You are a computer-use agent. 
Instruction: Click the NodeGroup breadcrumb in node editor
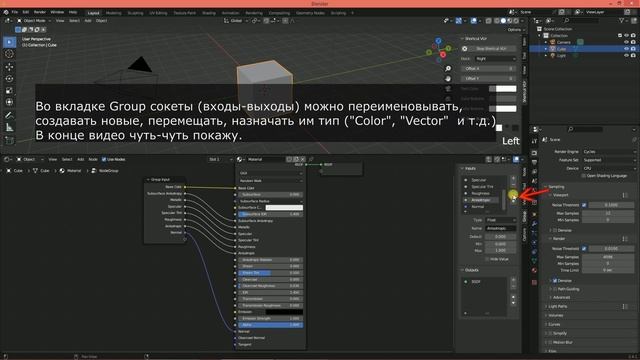click(106, 171)
